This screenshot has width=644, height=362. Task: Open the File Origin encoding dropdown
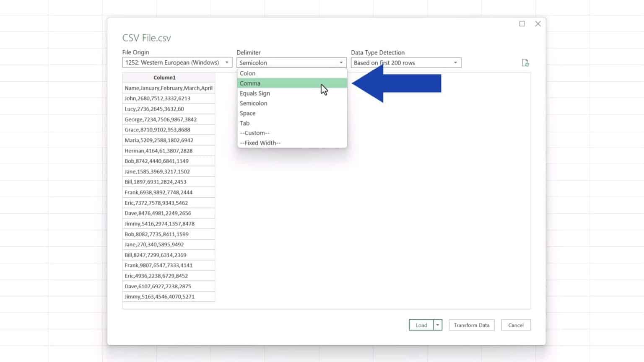[x=227, y=62]
